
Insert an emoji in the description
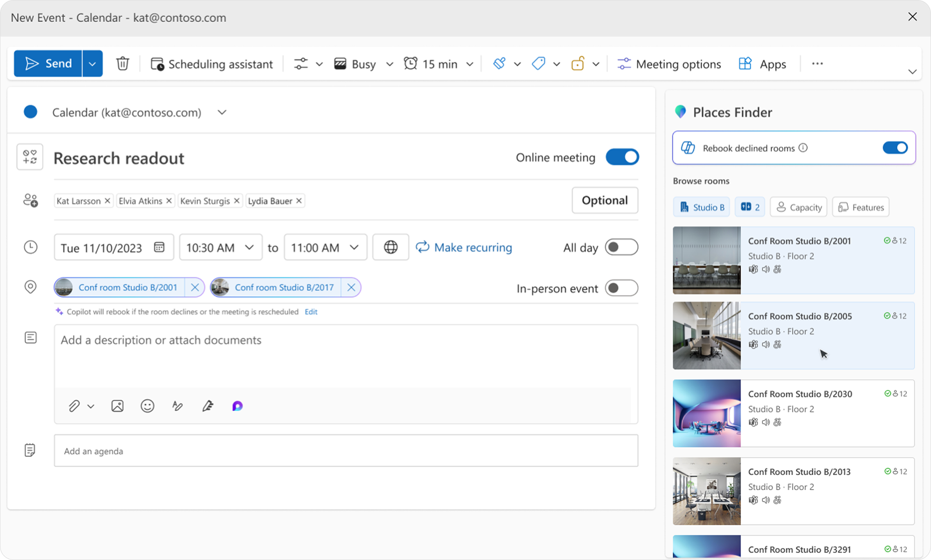pos(147,406)
